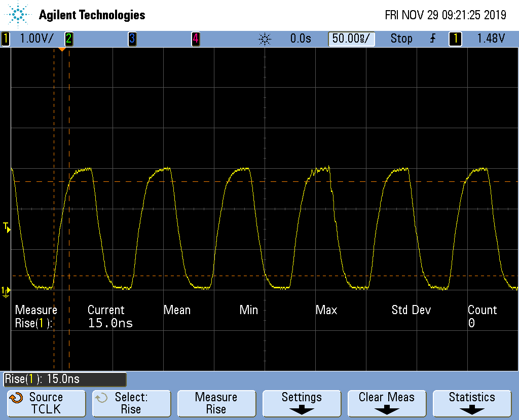Click the channel 1 ground level marker
519x420 pixels.
point(6,292)
